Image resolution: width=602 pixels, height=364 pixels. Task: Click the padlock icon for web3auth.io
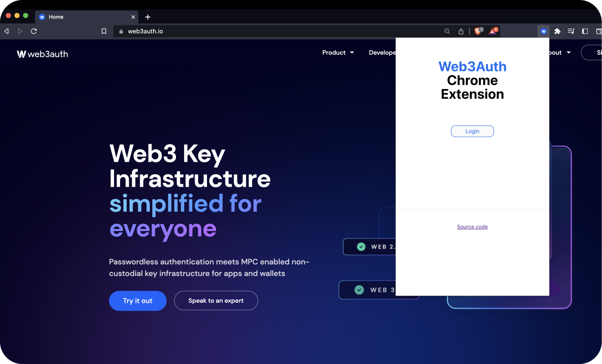[120, 31]
